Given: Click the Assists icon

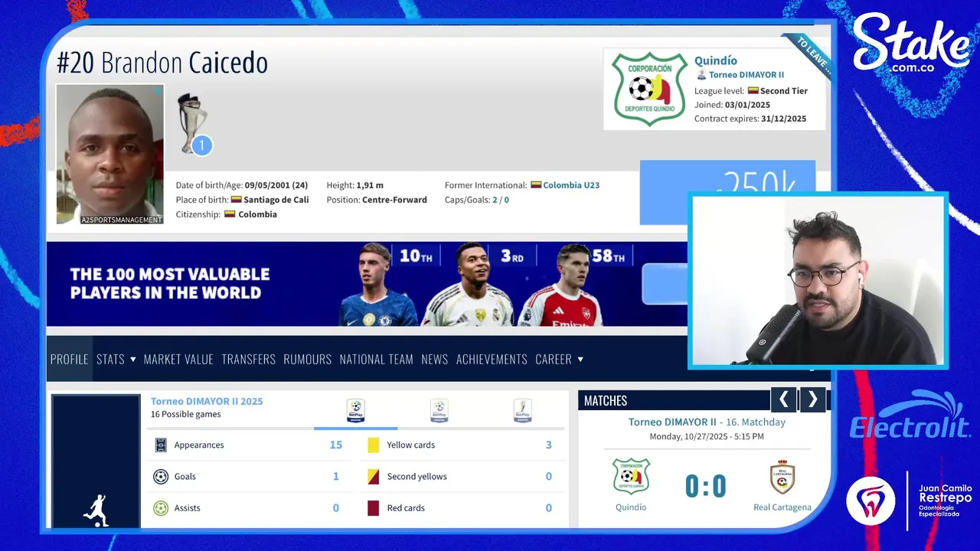Looking at the screenshot, I should point(161,507).
